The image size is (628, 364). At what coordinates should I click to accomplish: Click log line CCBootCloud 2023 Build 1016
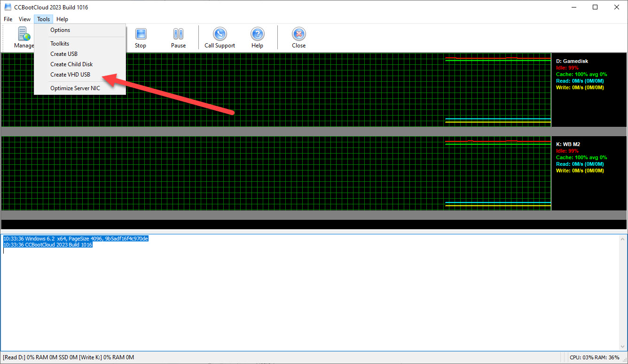point(48,245)
